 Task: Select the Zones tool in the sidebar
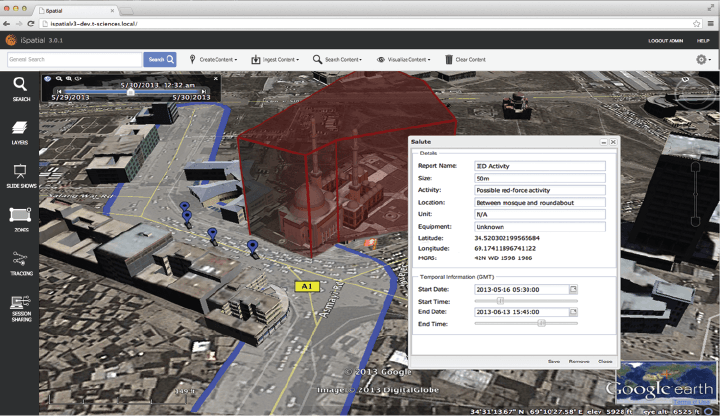click(x=20, y=217)
